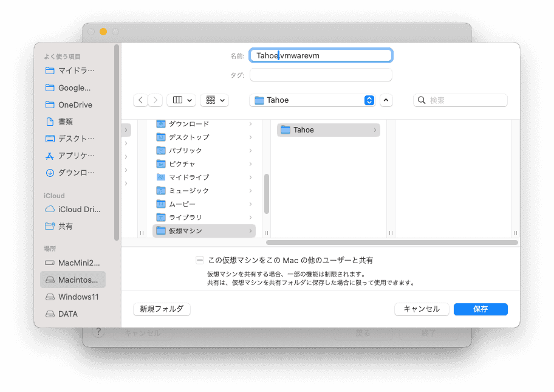Select iCloud Drive in the sidebar
554x392 pixels.
(x=78, y=209)
